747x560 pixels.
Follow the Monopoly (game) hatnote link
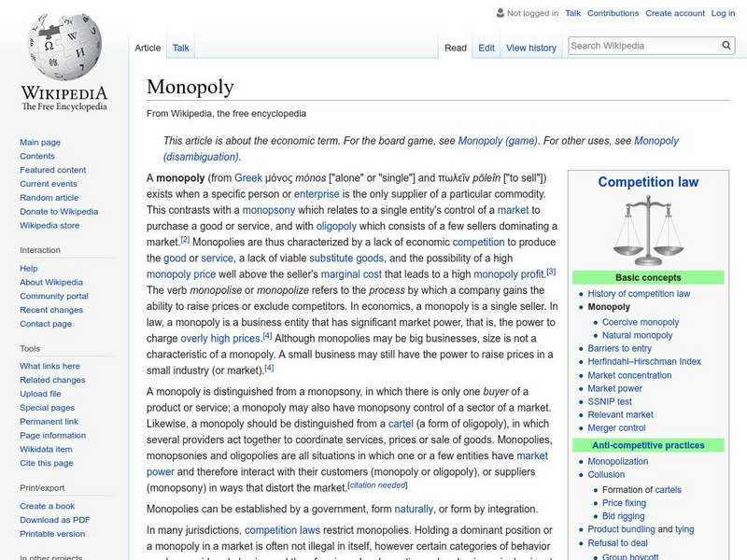click(498, 141)
